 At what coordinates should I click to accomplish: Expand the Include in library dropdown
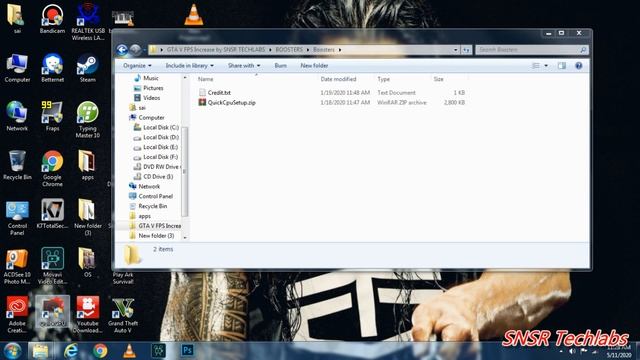pyautogui.click(x=189, y=66)
